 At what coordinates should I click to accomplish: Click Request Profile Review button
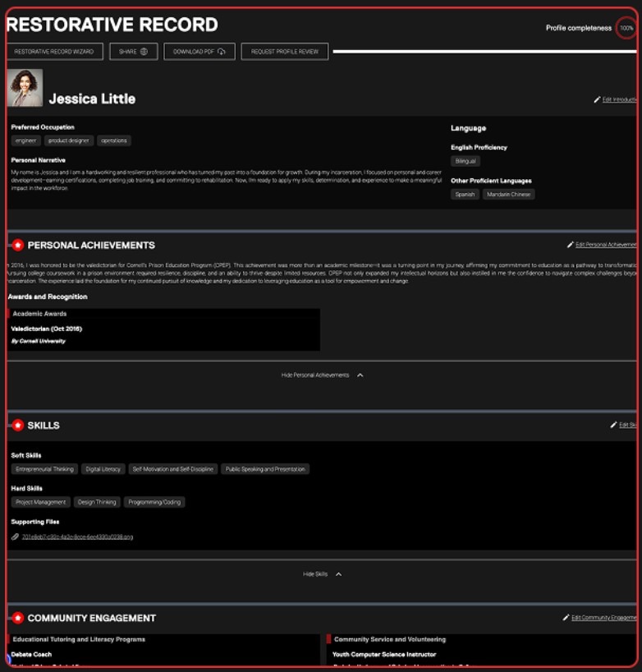tap(284, 52)
